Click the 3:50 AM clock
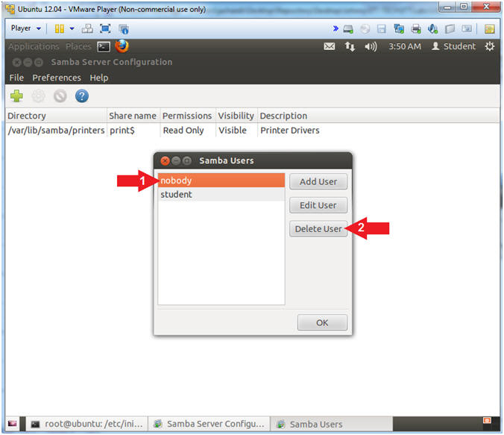 pyautogui.click(x=405, y=47)
